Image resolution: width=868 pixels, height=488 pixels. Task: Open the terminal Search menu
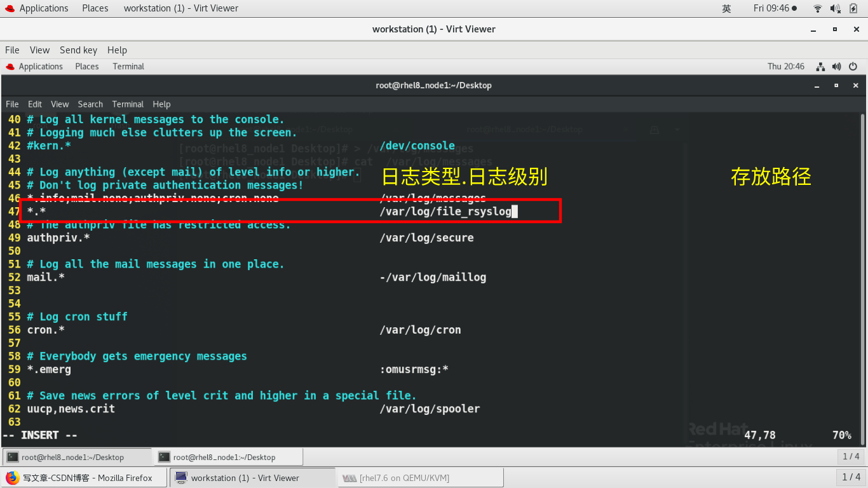[x=90, y=104]
